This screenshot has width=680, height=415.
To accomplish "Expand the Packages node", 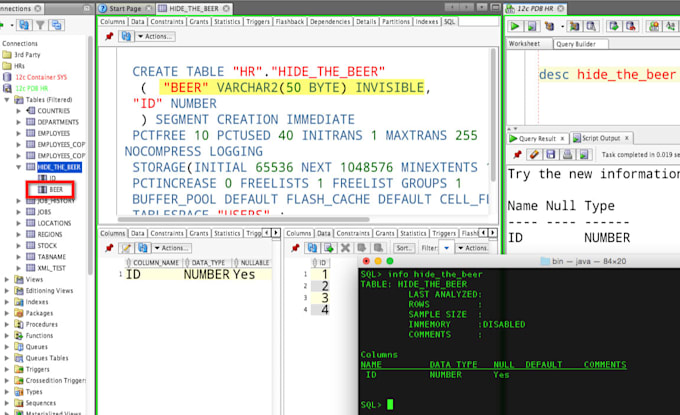I will pos(7,313).
